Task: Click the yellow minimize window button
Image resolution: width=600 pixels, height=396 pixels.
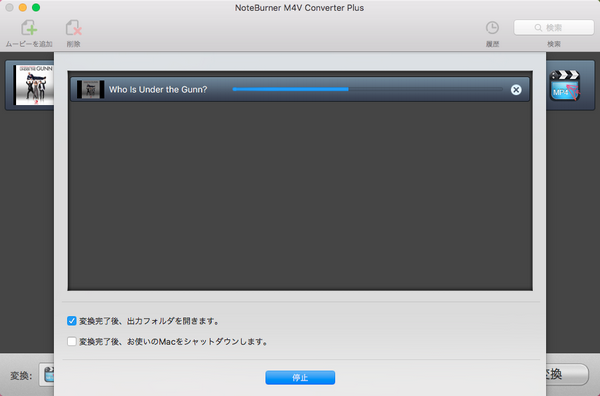Action: 23,8
